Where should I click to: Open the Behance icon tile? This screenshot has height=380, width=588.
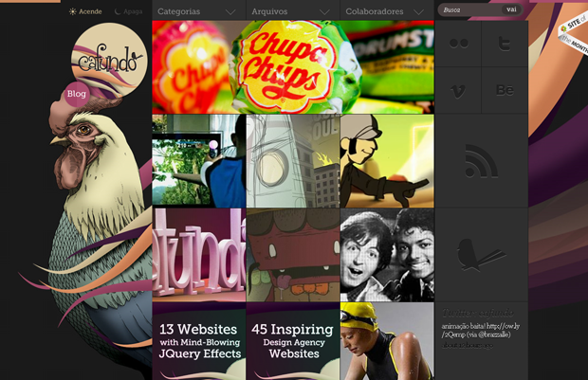pos(505,90)
